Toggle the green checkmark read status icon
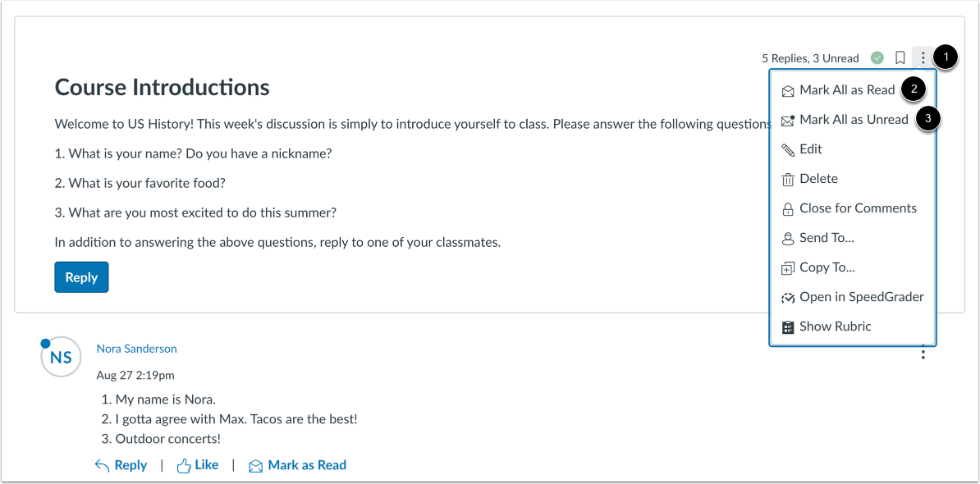980x484 pixels. (877, 57)
